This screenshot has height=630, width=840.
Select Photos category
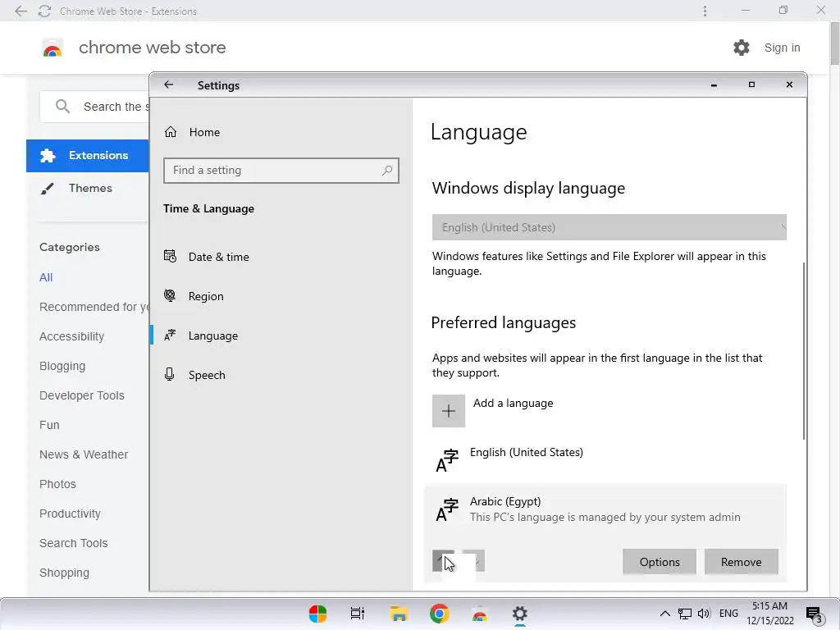pos(57,484)
